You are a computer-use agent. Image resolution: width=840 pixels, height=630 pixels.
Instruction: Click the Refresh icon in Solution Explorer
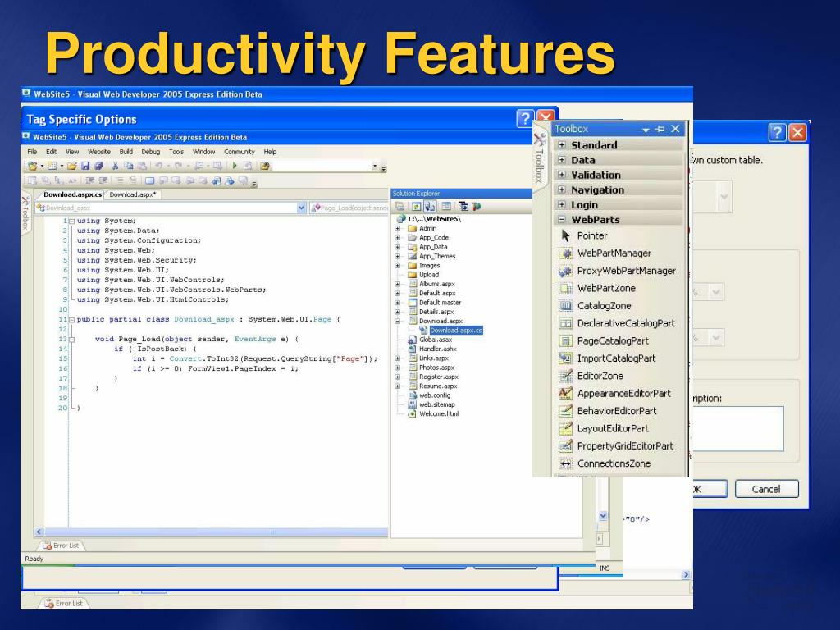[x=416, y=206]
